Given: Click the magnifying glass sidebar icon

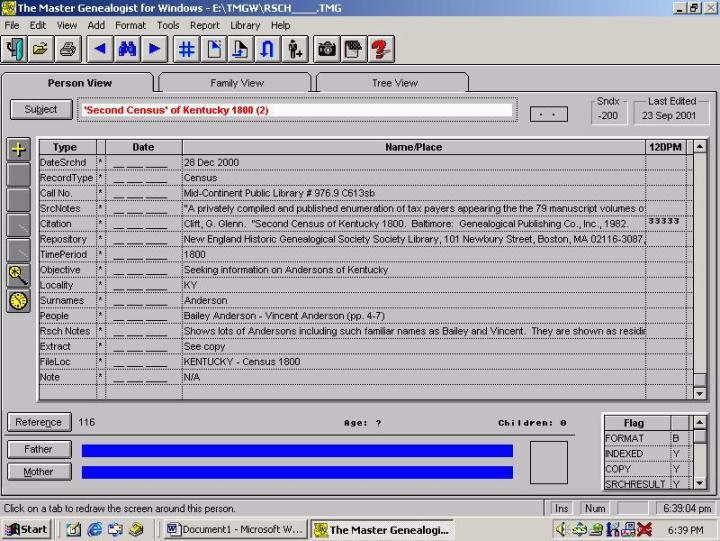Looking at the screenshot, I should pos(18,276).
